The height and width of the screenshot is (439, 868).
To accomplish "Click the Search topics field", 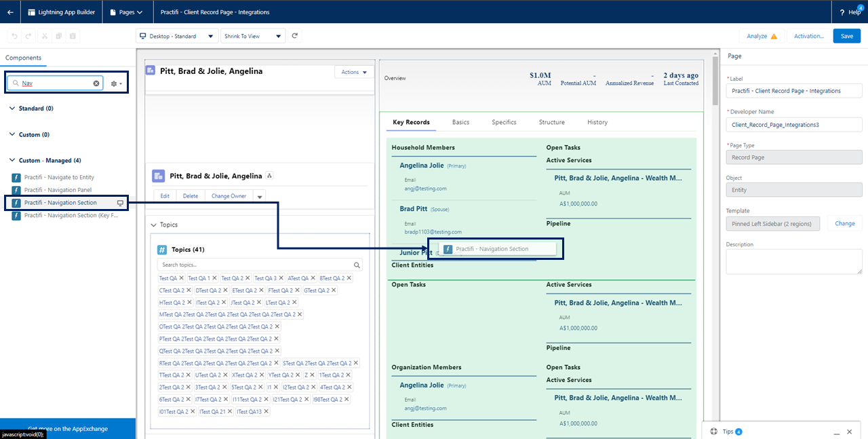I will point(260,265).
